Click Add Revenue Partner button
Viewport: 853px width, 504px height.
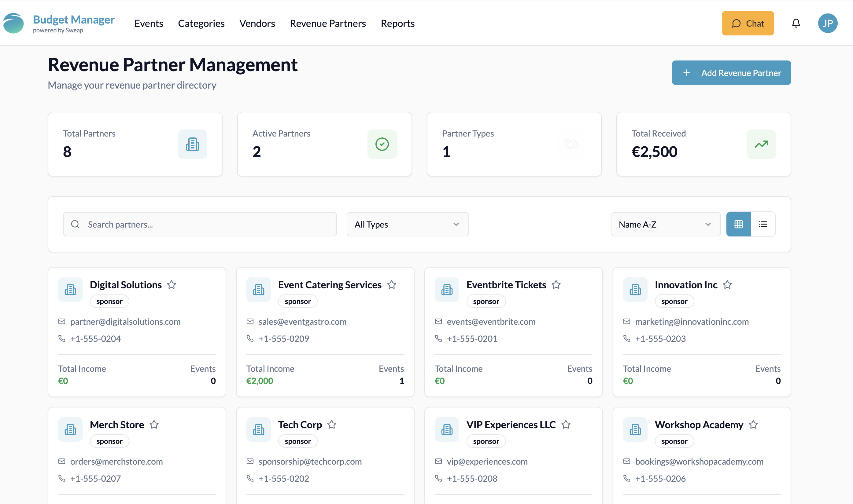click(731, 73)
